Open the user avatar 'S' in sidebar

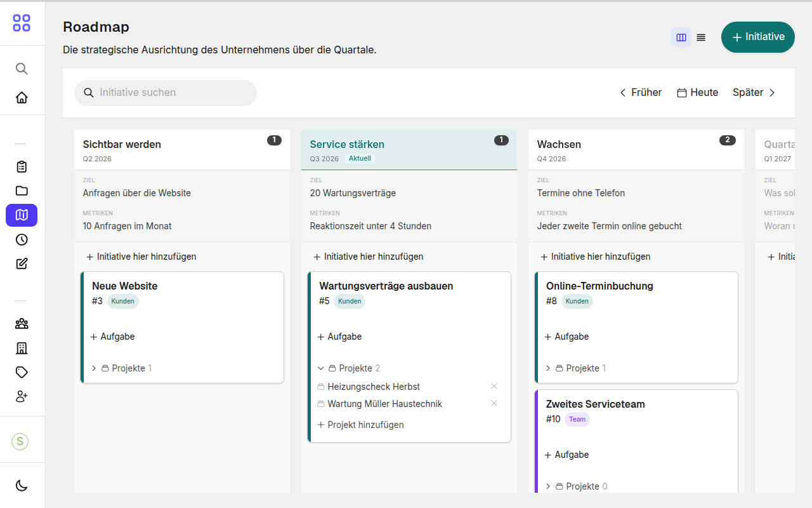click(x=20, y=441)
